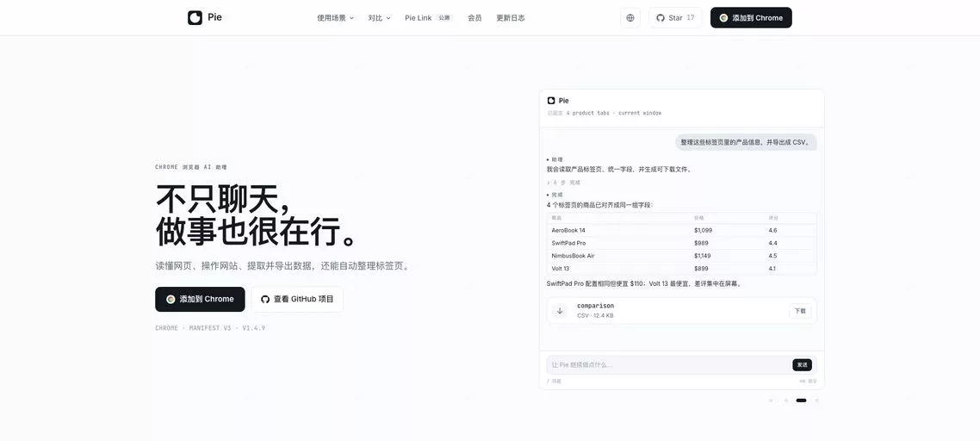Viewport: 980px width, 441px height.
Task: Click the comparison file name
Action: click(x=595, y=306)
